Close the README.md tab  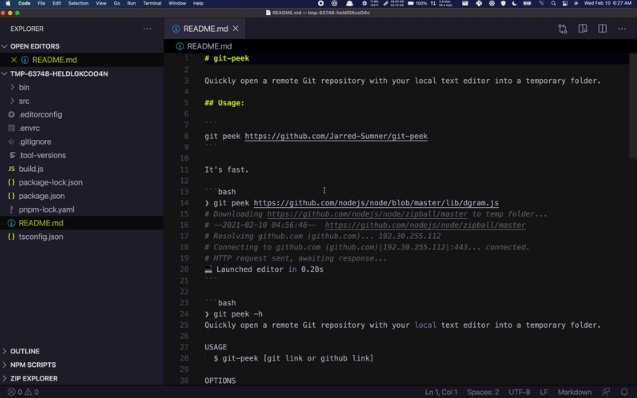pyautogui.click(x=236, y=29)
